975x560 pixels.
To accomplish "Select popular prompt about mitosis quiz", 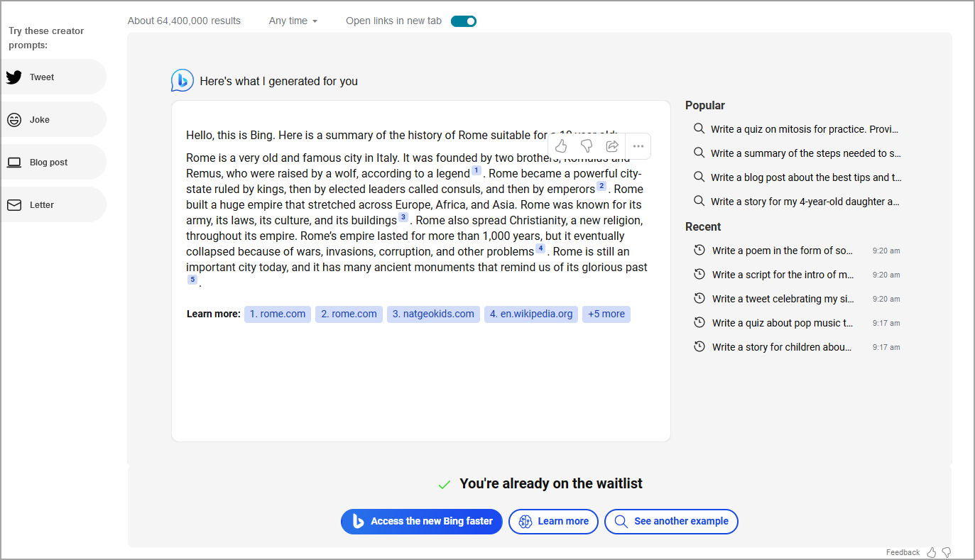I will [x=804, y=129].
